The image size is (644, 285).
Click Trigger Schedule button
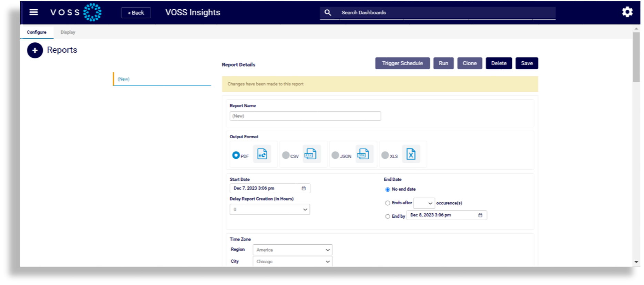(x=402, y=63)
